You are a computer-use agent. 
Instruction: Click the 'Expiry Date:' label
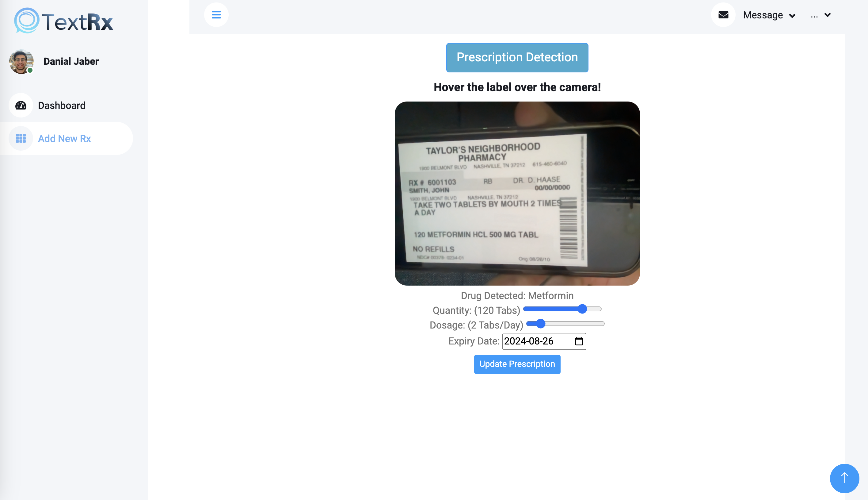coord(474,341)
